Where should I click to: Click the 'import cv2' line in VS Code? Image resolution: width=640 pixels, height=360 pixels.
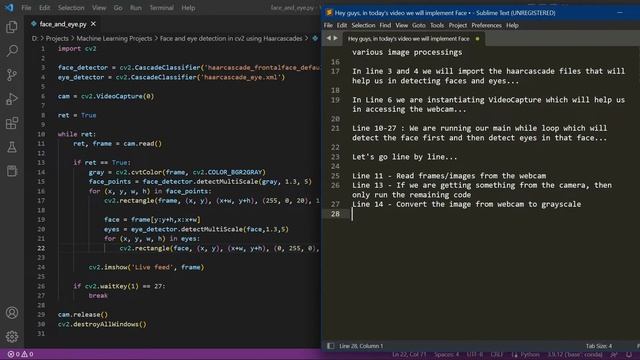[x=77, y=49]
